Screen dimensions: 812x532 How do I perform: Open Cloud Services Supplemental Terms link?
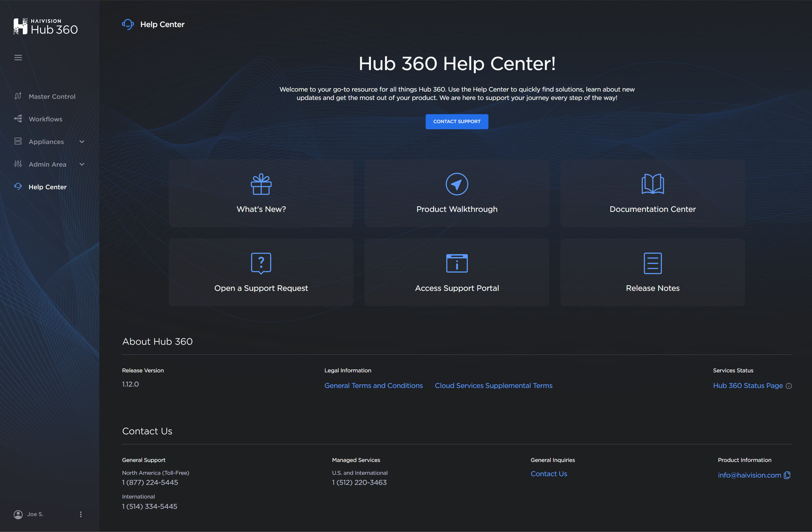coord(494,385)
